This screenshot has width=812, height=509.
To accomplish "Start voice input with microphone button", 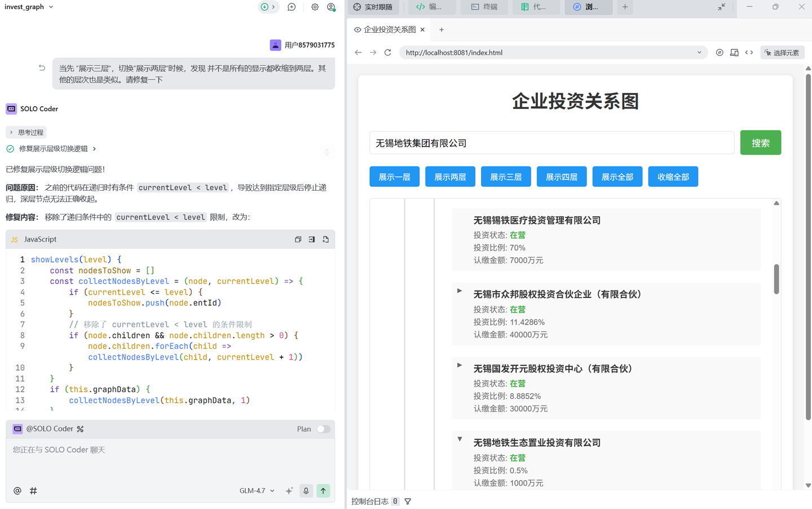I will (x=306, y=490).
